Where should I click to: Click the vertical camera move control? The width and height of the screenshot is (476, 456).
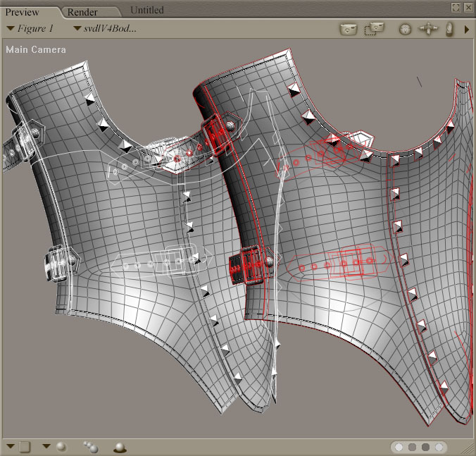point(449,29)
